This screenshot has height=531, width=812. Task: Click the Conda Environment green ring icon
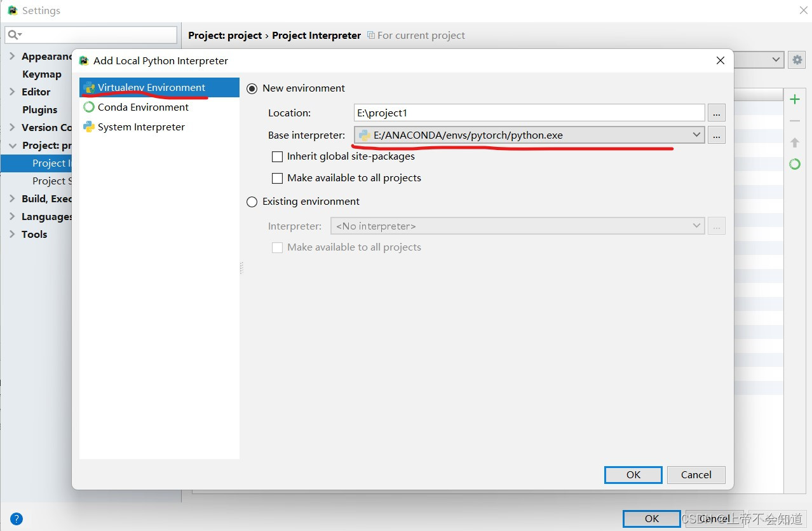(x=89, y=107)
